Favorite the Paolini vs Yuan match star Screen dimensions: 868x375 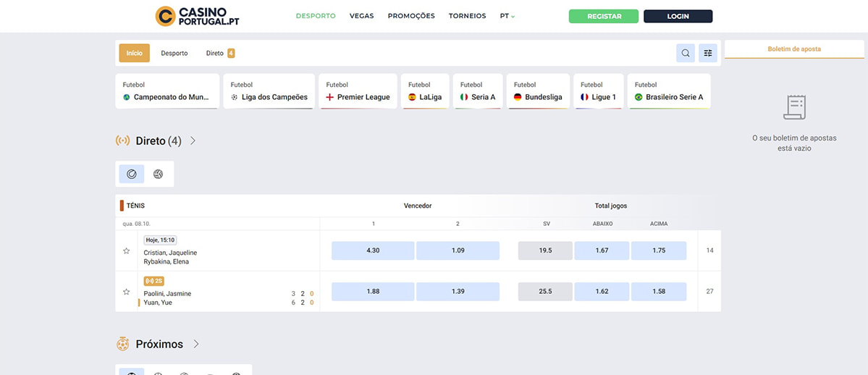126,291
